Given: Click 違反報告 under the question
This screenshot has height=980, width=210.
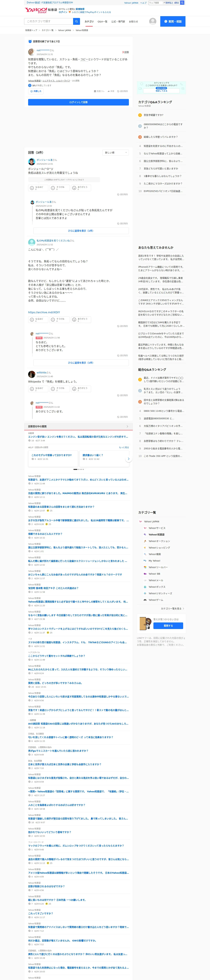Looking at the screenshot, I should (x=123, y=91).
